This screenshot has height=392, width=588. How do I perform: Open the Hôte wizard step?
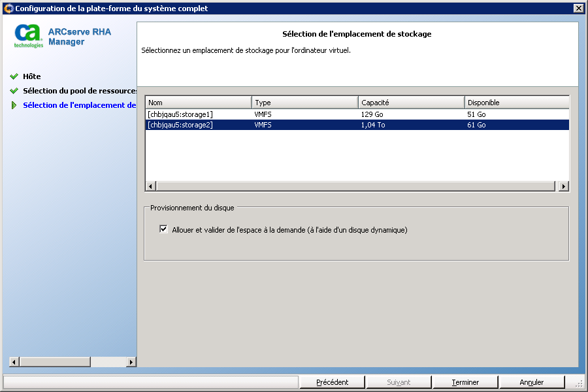point(32,76)
